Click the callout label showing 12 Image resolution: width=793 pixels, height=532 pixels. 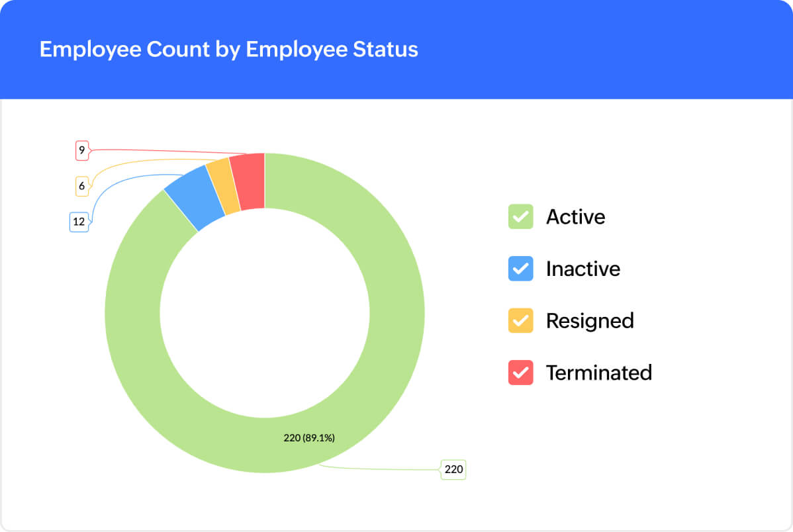click(x=79, y=222)
